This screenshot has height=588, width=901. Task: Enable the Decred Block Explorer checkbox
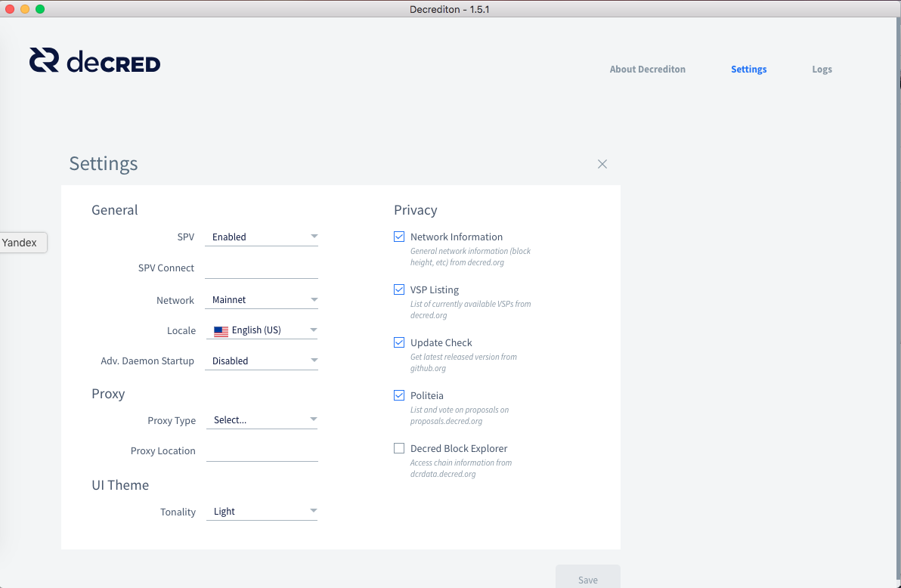coord(399,447)
